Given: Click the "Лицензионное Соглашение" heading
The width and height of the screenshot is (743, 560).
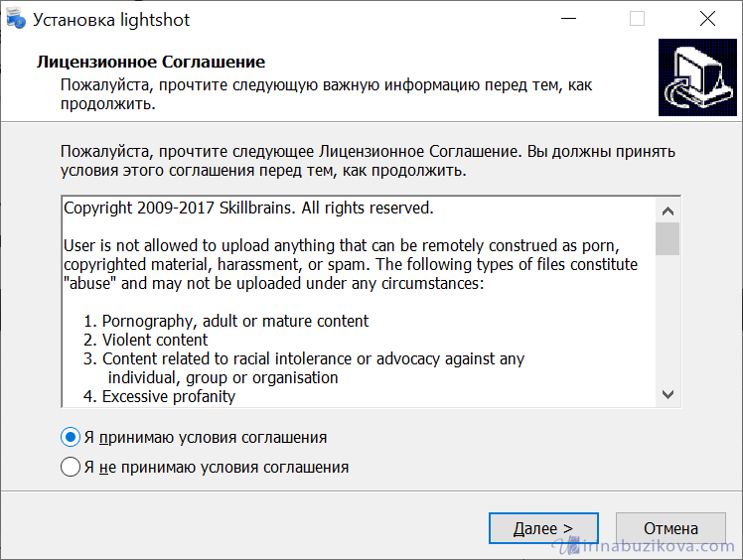Looking at the screenshot, I should pos(150,62).
